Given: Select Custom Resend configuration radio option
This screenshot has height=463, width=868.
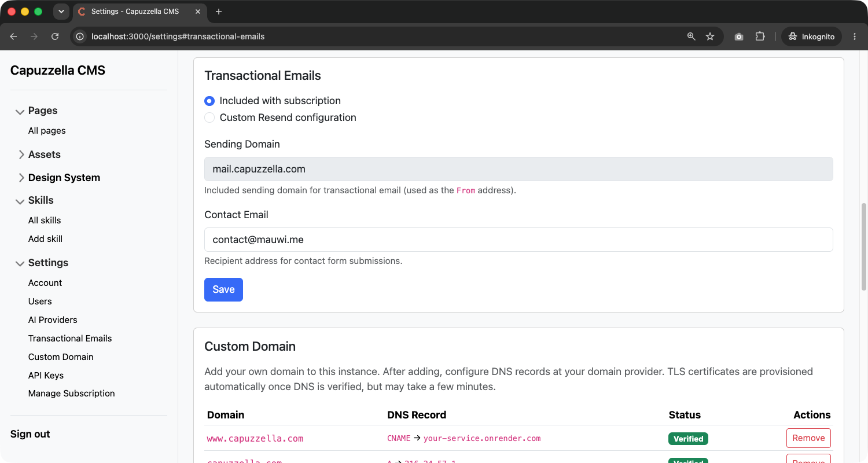Looking at the screenshot, I should pos(209,117).
